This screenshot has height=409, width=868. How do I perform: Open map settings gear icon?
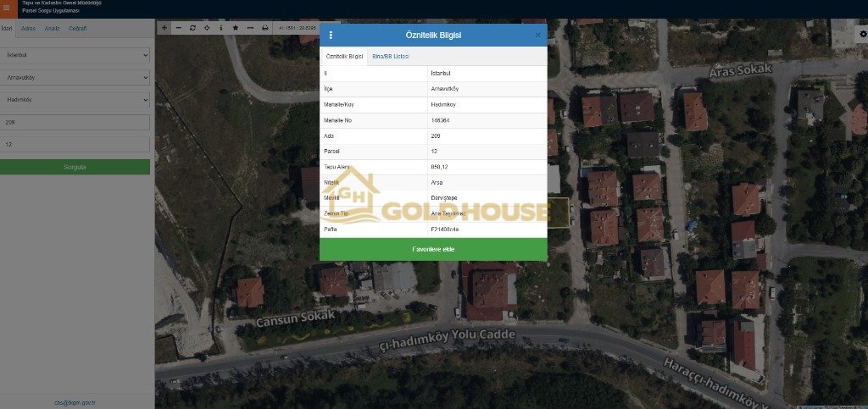[x=863, y=34]
